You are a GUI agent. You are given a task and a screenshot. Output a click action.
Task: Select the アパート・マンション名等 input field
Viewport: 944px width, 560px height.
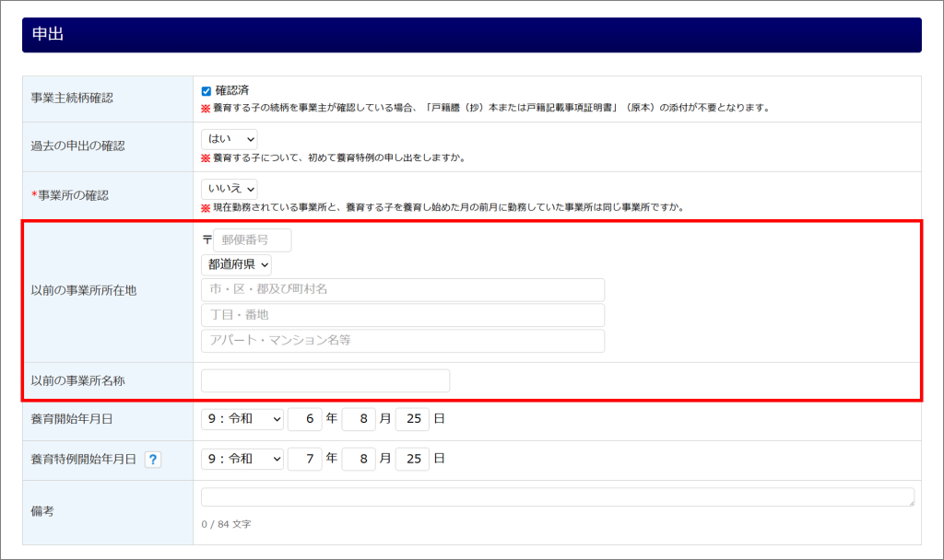(x=402, y=341)
